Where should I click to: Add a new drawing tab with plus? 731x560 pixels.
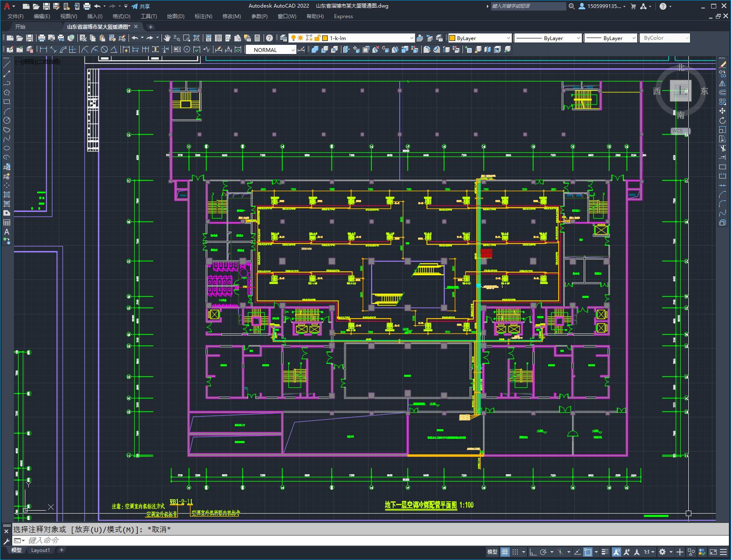coord(150,27)
